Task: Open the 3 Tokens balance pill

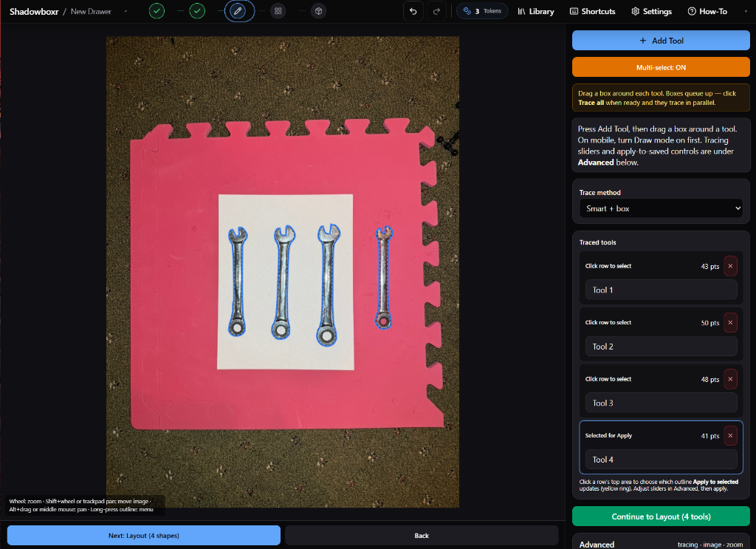Action: coord(482,11)
